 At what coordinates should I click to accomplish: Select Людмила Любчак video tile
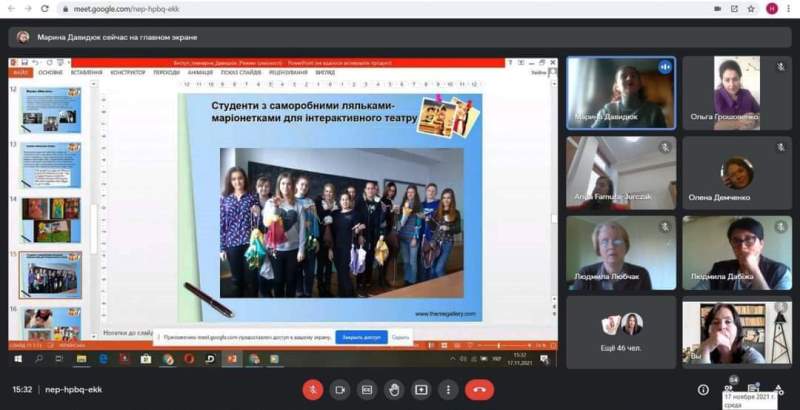621,253
